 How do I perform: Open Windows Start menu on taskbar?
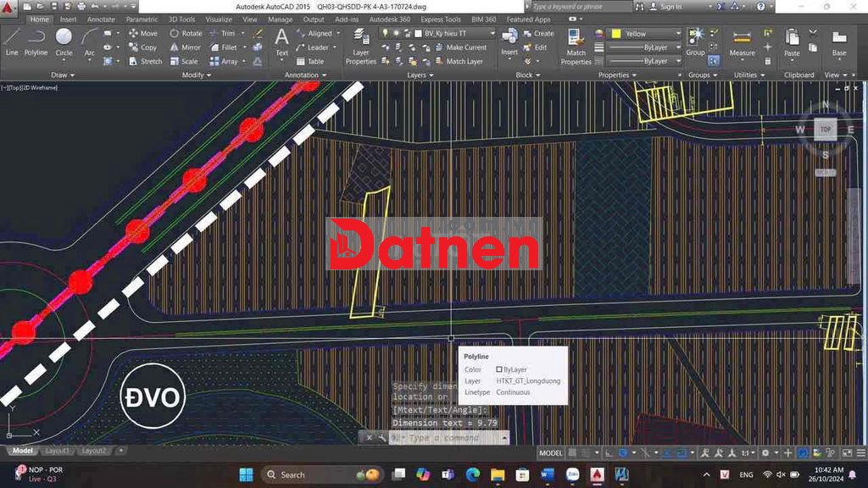[x=246, y=474]
